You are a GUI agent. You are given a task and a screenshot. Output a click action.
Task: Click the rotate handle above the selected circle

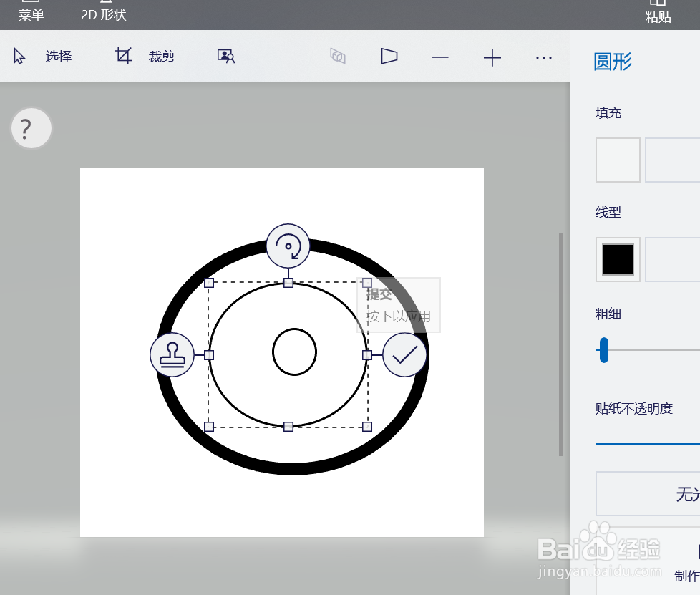click(x=288, y=246)
